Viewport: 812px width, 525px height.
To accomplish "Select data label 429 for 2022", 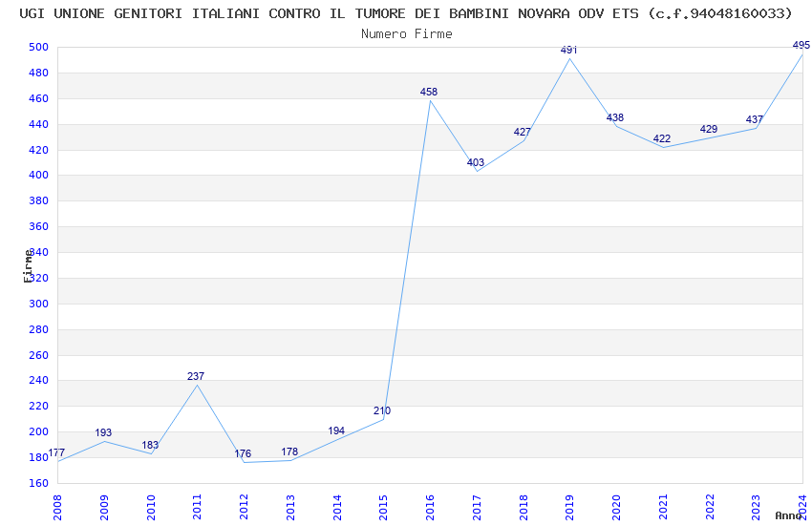I will click(709, 129).
